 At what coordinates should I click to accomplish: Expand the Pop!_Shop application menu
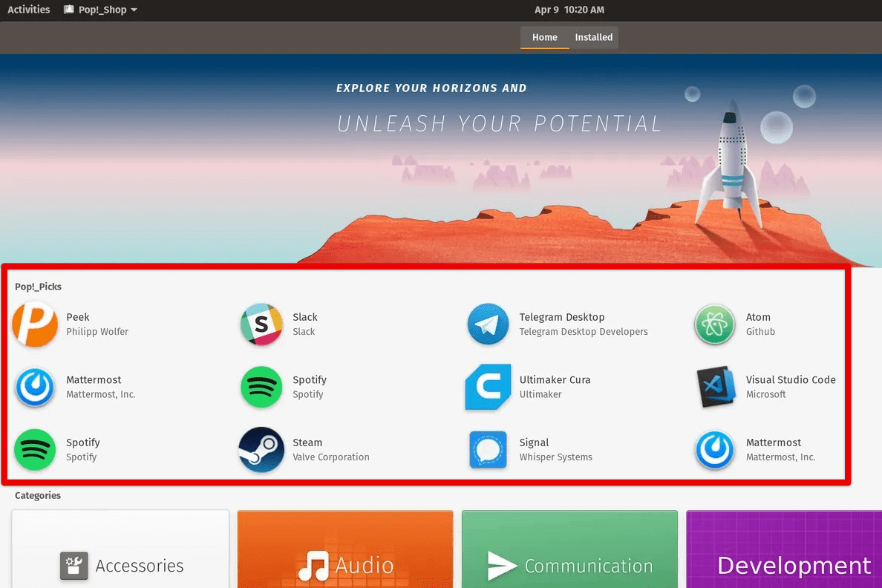(100, 10)
